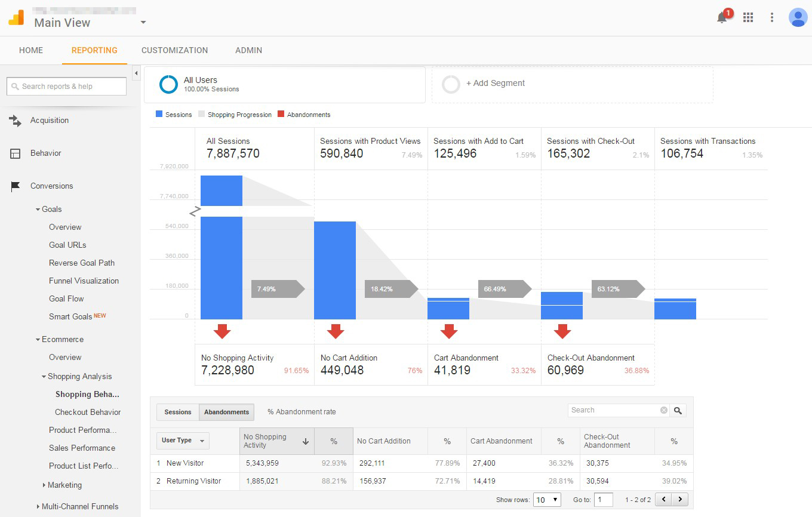Open the Checkout Behavior report

tap(88, 412)
